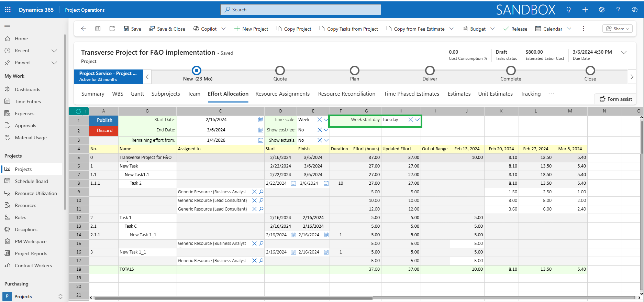Expand the Week start day dropdown
The width and height of the screenshot is (644, 302).
(417, 120)
